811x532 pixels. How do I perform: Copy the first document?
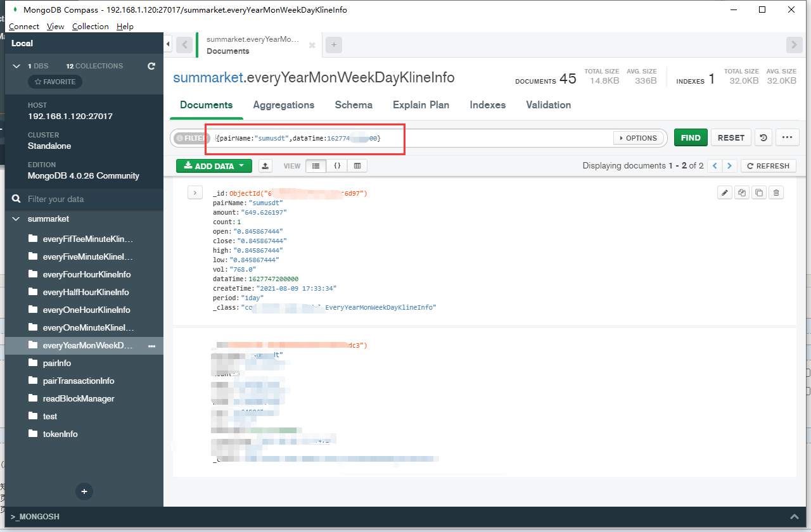click(742, 193)
